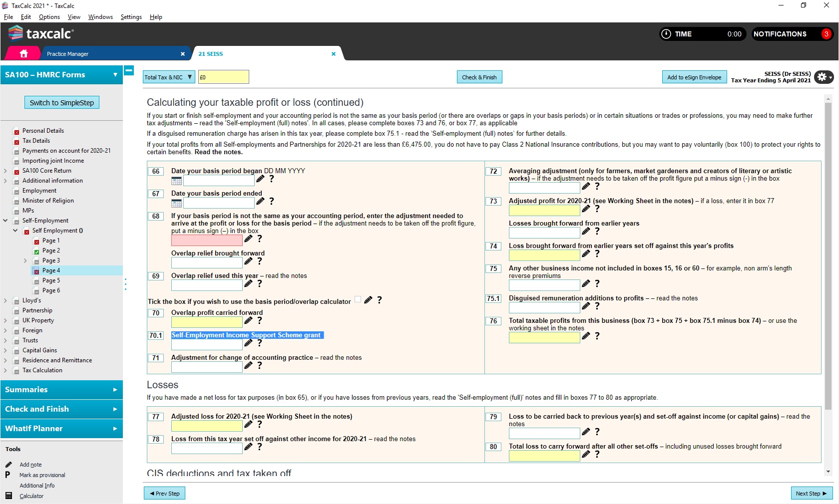Viewport: 839px width, 504px height.
Task: Collapse the left navigation panel with minus button
Action: (129, 71)
